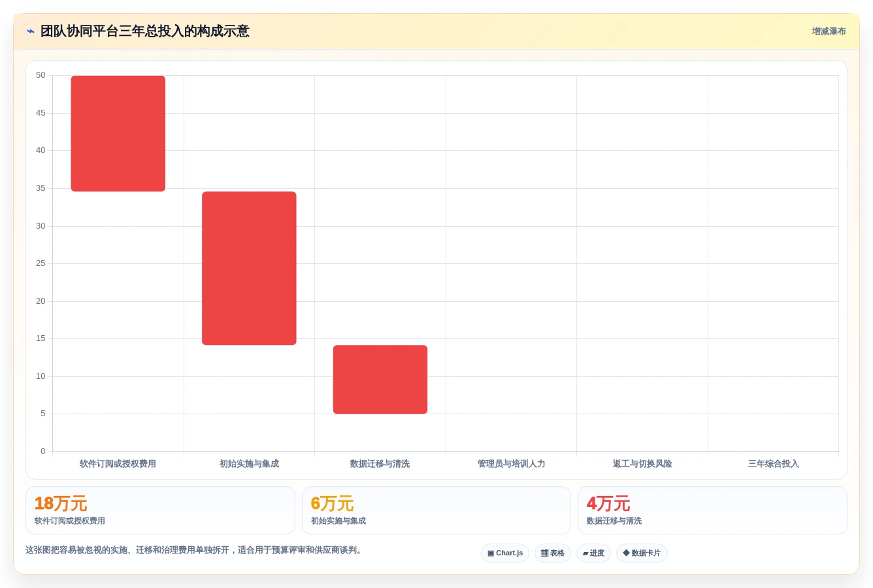
Task: Click the 进度 tag chip
Action: point(593,553)
